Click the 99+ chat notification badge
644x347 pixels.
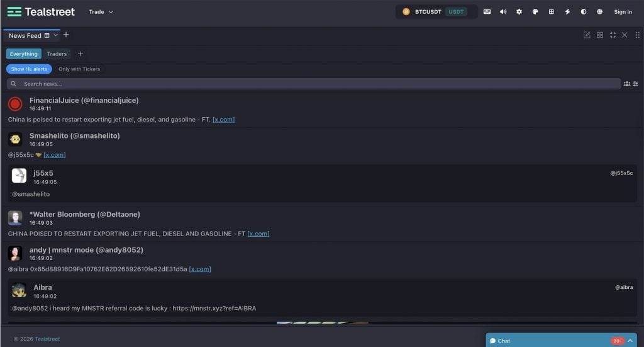pos(618,341)
